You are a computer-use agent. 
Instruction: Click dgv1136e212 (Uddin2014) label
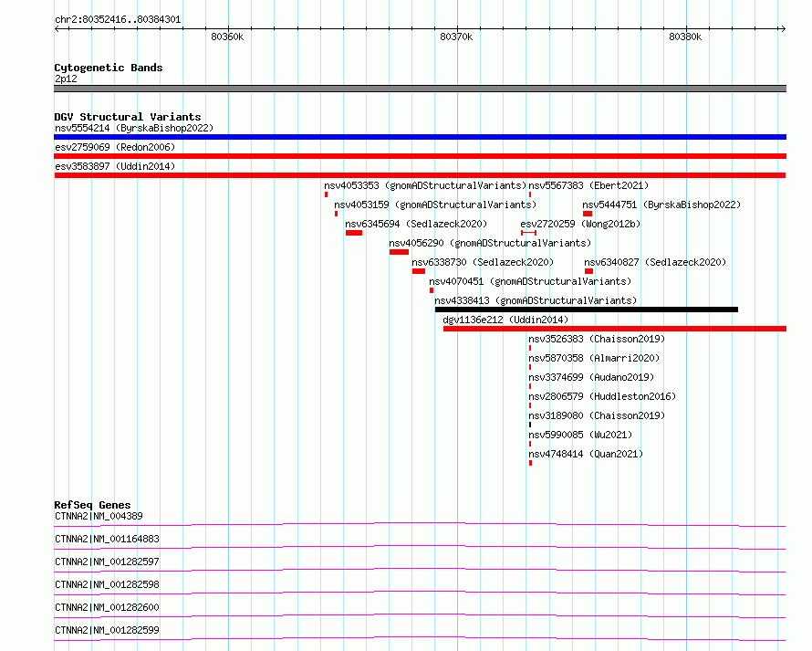[505, 320]
